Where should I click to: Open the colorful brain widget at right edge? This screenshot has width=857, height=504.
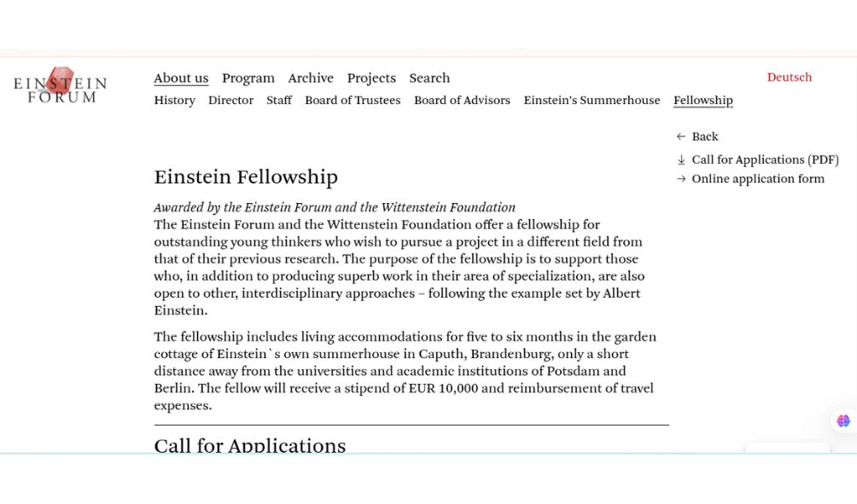click(x=843, y=421)
